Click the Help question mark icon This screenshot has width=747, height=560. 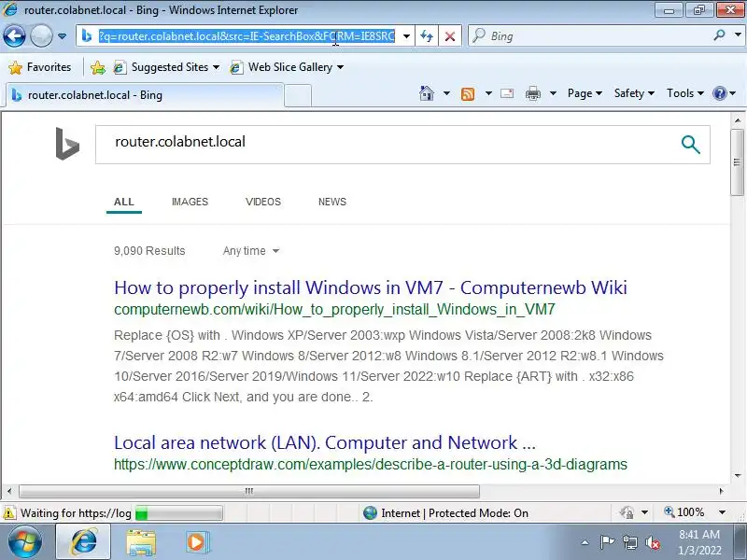(720, 93)
